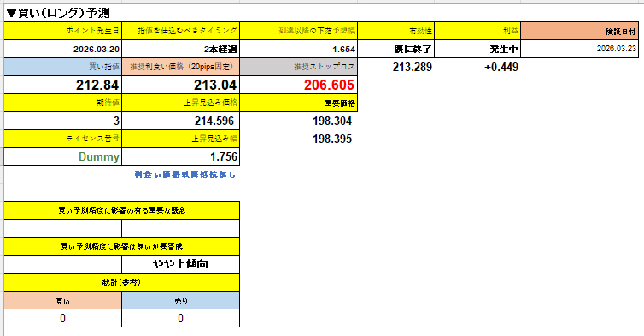Screen dimensions: 644x336
Task: Select the cell reading 2本経過
Action: pos(181,49)
